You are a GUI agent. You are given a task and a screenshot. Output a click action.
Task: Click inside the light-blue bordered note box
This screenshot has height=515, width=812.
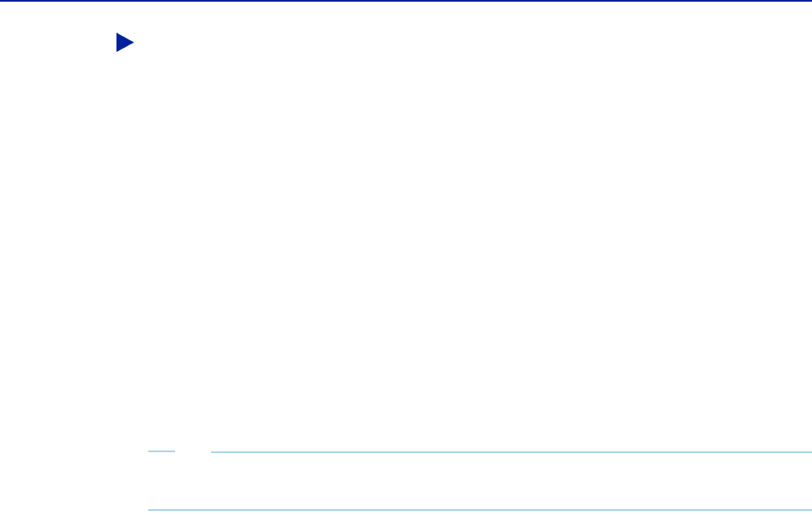480,481
